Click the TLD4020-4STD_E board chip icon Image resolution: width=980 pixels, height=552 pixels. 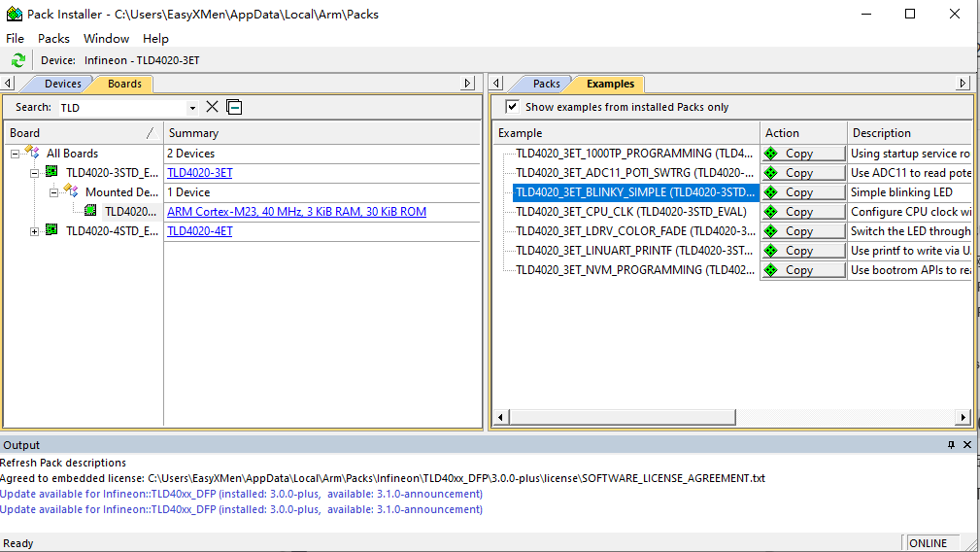[51, 230]
